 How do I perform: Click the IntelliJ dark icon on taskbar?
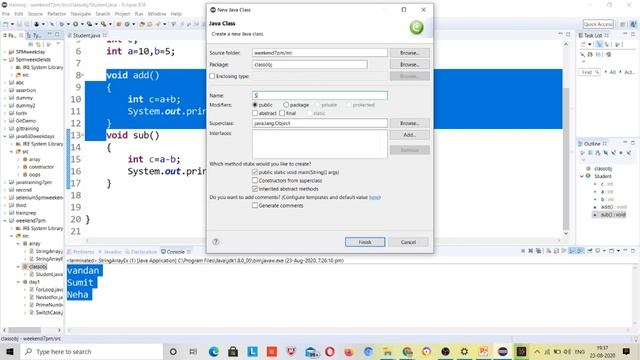(521, 351)
